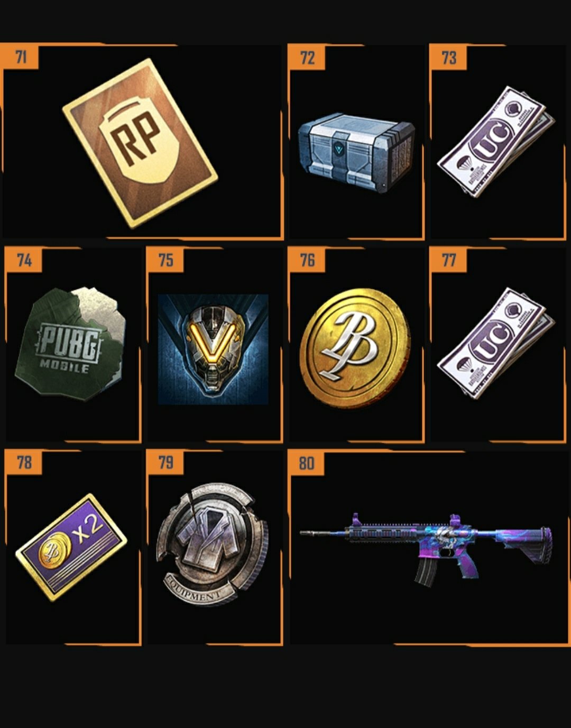This screenshot has width=571, height=728.
Task: Tap the level 75 number badge
Action: pos(165,260)
